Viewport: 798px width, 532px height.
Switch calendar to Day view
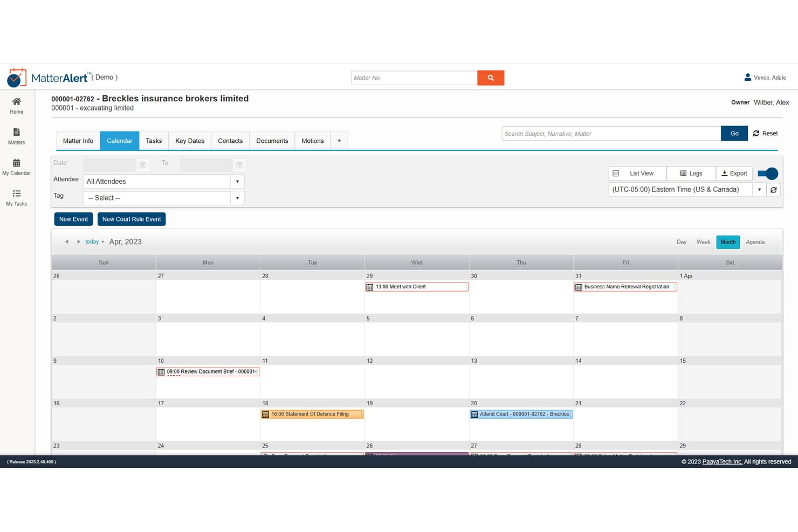point(682,242)
